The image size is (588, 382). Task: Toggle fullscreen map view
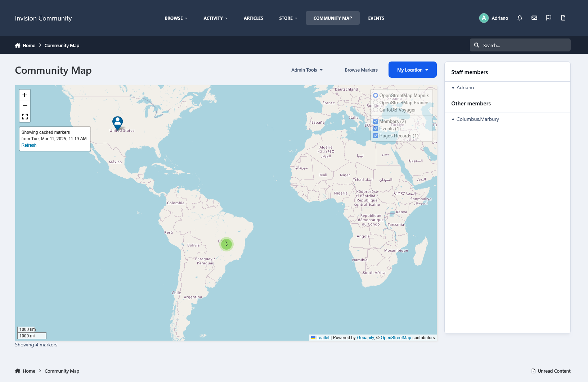click(24, 117)
